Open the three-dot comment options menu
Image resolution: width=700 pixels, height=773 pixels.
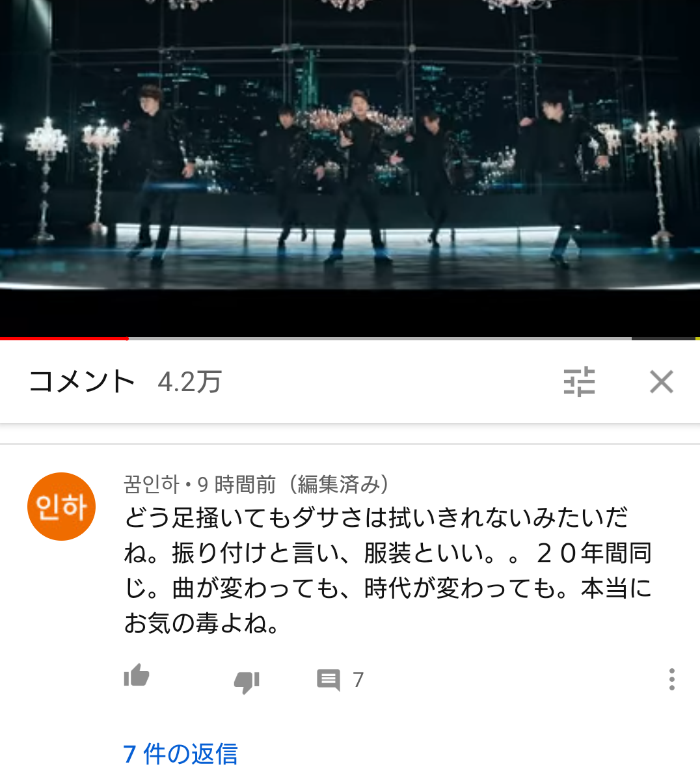point(671,679)
